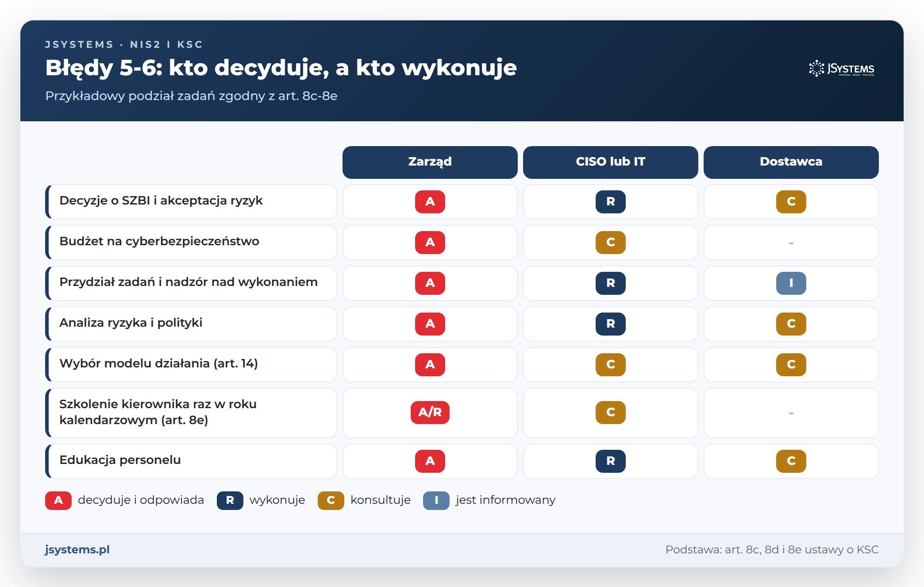Click the I badge in Przydział zadań row

coord(791,283)
